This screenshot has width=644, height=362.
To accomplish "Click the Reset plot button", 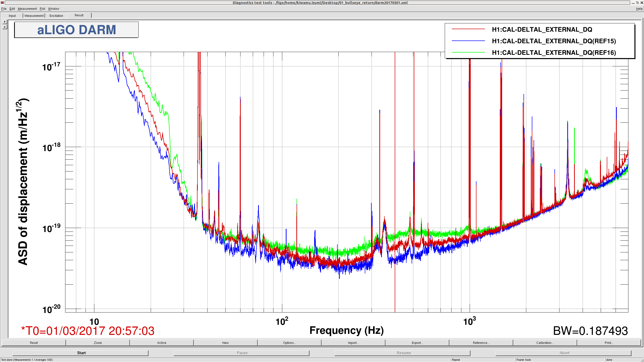I will (x=34, y=343).
